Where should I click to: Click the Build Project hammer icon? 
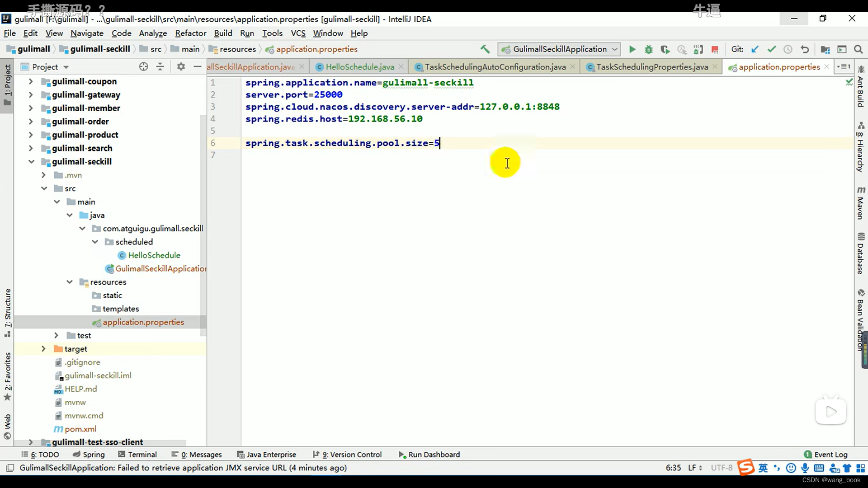pyautogui.click(x=485, y=49)
